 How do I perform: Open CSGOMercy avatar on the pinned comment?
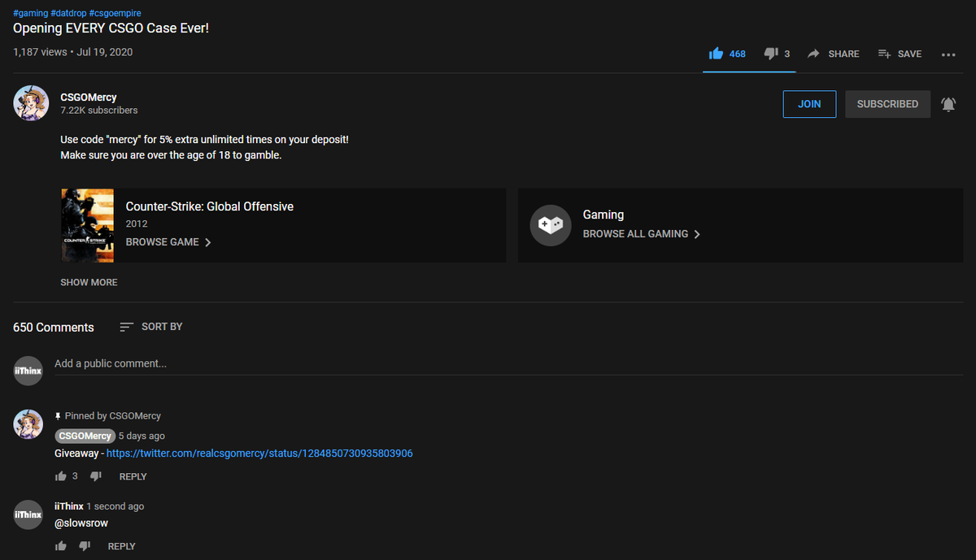28,424
